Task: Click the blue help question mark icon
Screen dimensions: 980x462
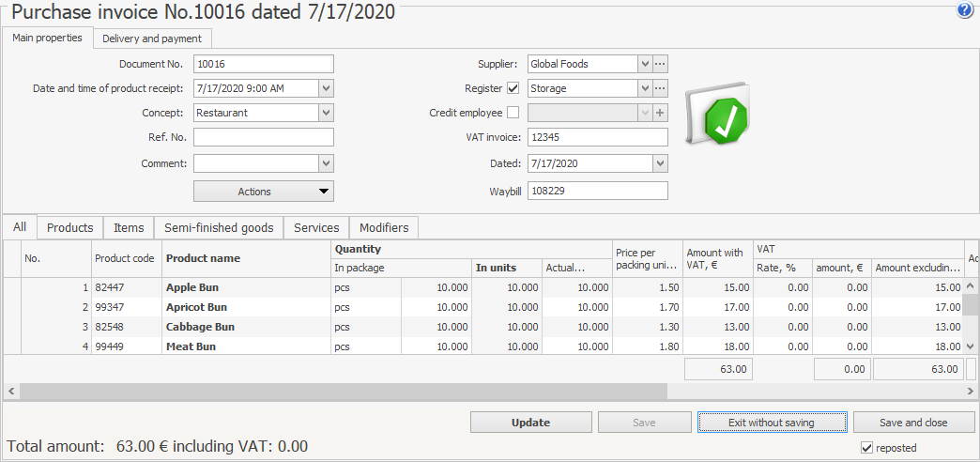Action: pos(964,10)
